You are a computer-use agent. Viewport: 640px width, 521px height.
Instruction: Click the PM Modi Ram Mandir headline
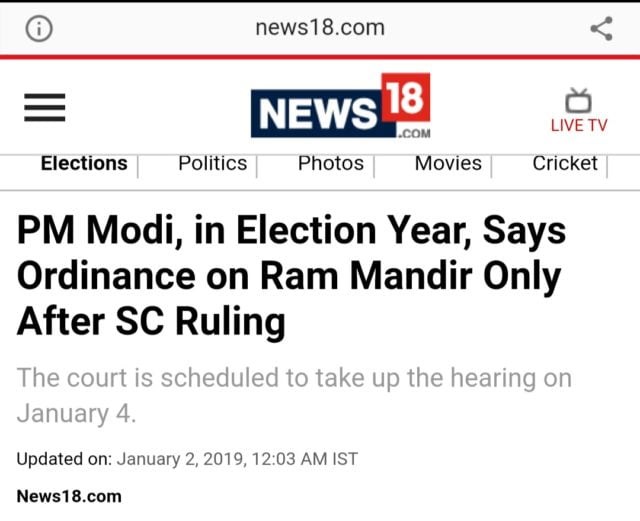coord(291,277)
